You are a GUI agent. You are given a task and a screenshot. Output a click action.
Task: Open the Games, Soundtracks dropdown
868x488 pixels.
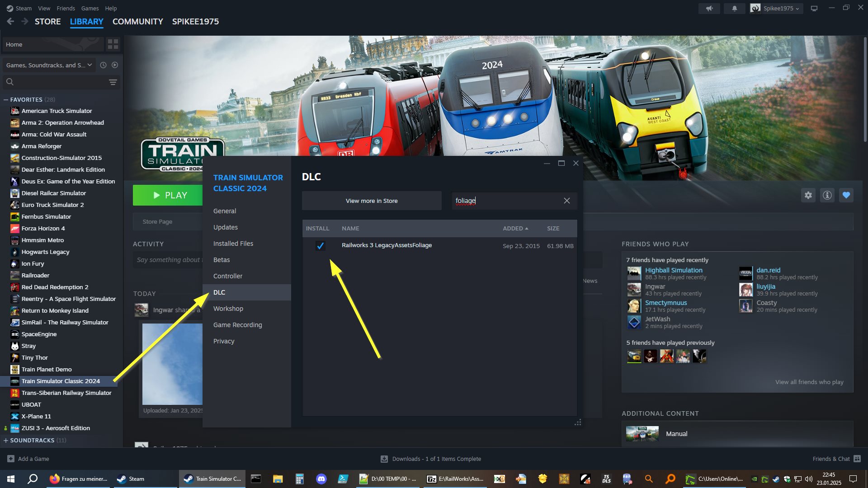tap(49, 65)
